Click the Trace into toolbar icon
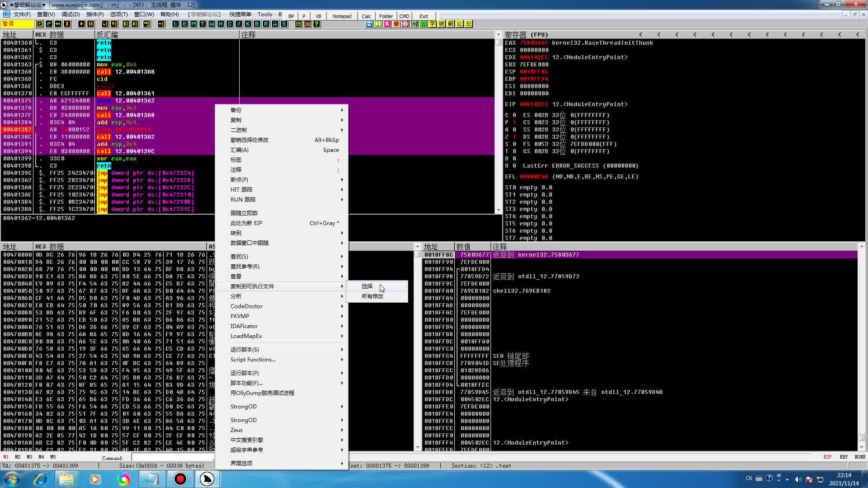The height and width of the screenshot is (488, 868). [x=126, y=24]
